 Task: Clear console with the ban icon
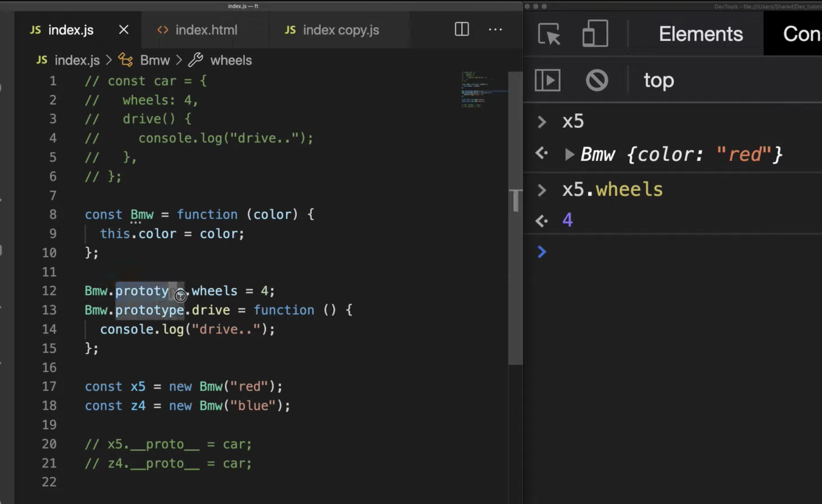point(597,80)
